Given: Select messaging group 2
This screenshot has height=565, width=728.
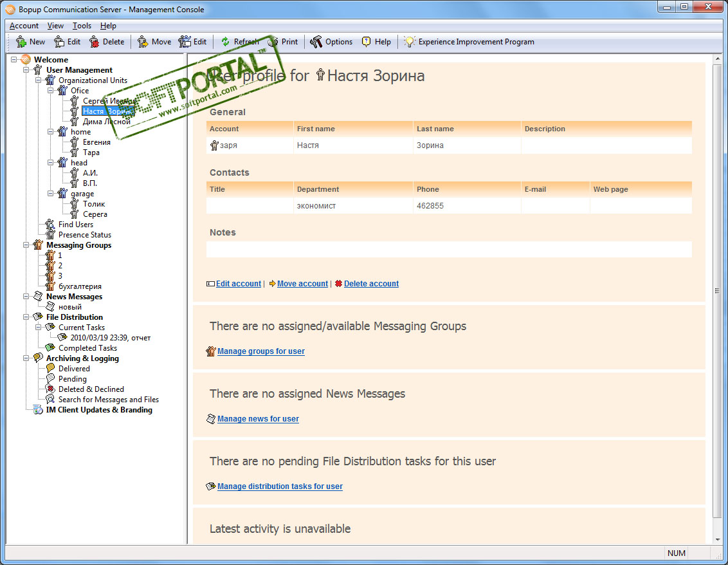Looking at the screenshot, I should click(60, 266).
